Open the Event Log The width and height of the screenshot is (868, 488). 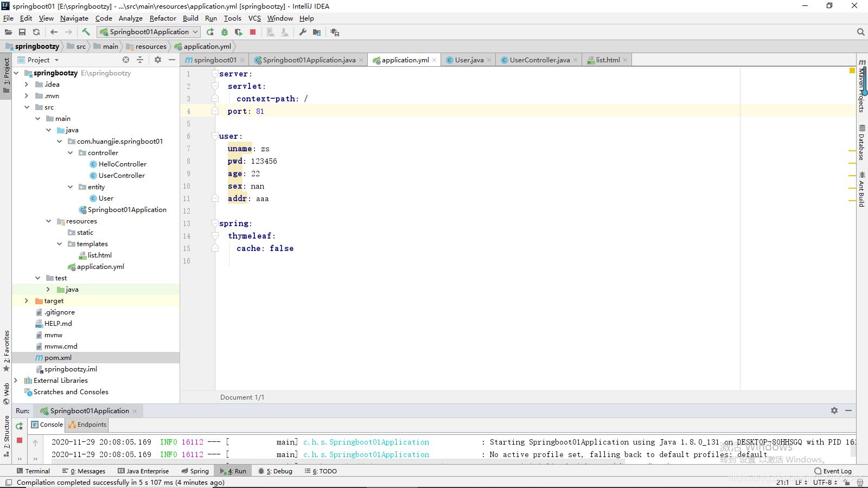tap(833, 471)
